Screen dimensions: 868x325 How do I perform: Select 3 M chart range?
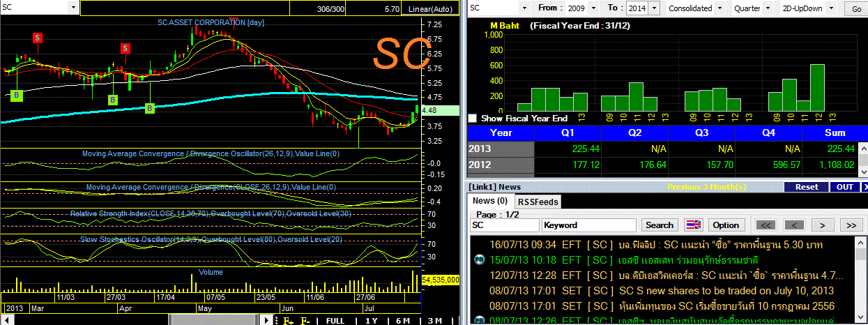(x=434, y=321)
